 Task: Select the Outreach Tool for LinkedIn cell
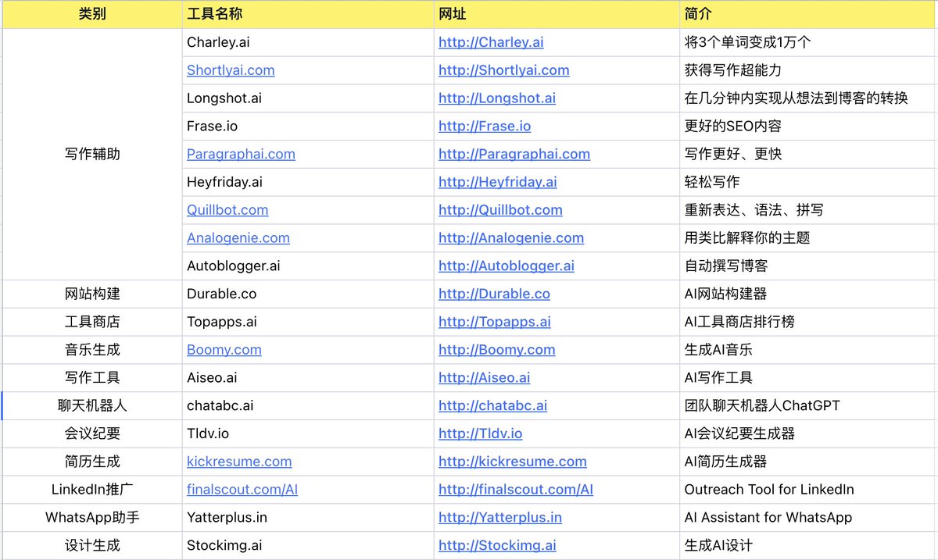click(x=808, y=490)
